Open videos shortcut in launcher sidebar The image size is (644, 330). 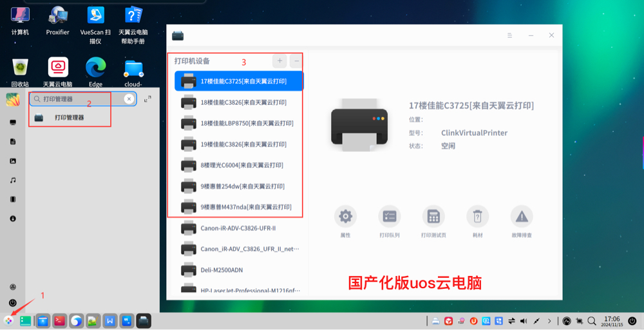coord(13,199)
